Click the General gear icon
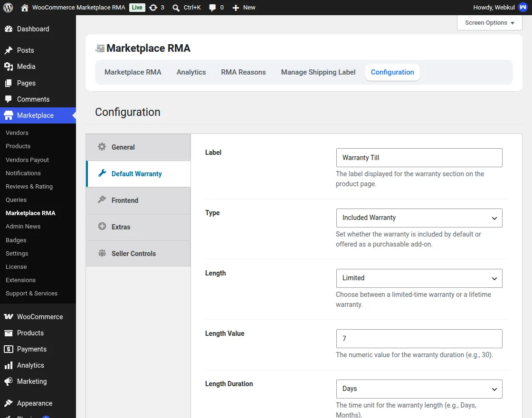 (x=102, y=147)
